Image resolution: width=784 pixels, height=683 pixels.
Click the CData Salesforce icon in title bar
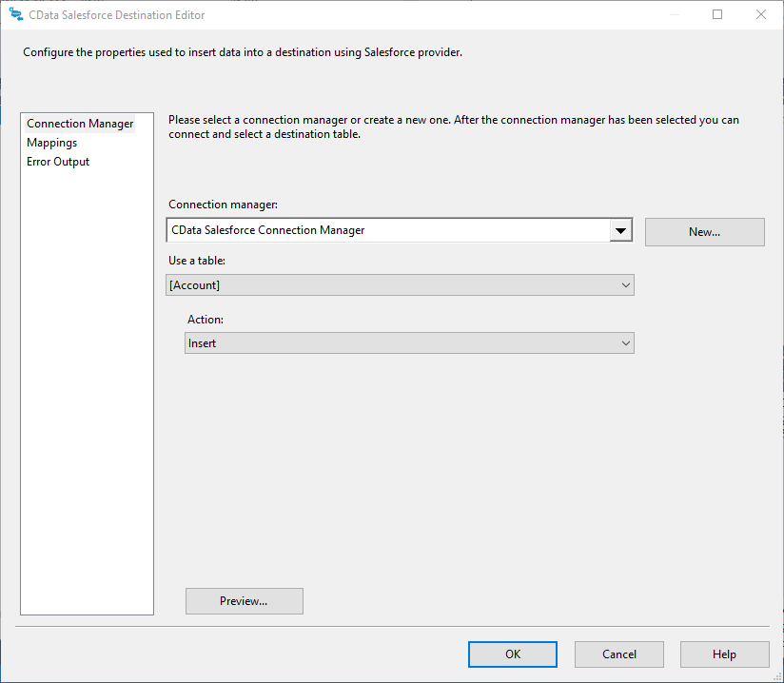click(x=15, y=14)
